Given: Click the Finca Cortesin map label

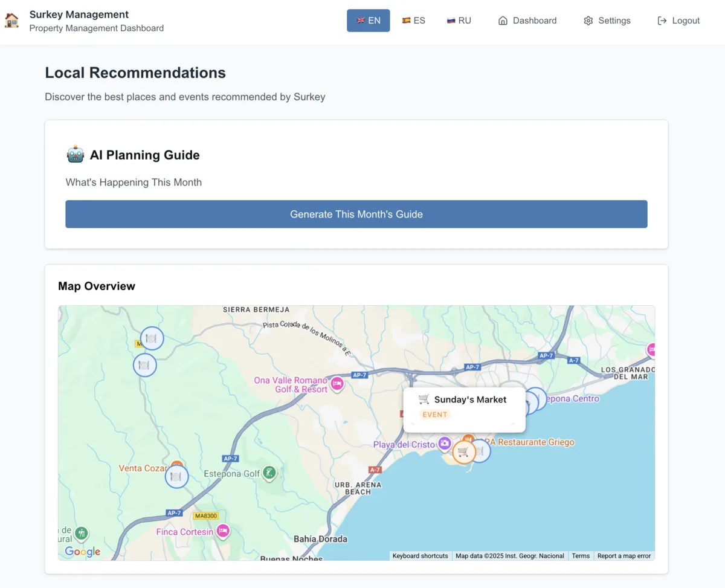Looking at the screenshot, I should pos(185,532).
